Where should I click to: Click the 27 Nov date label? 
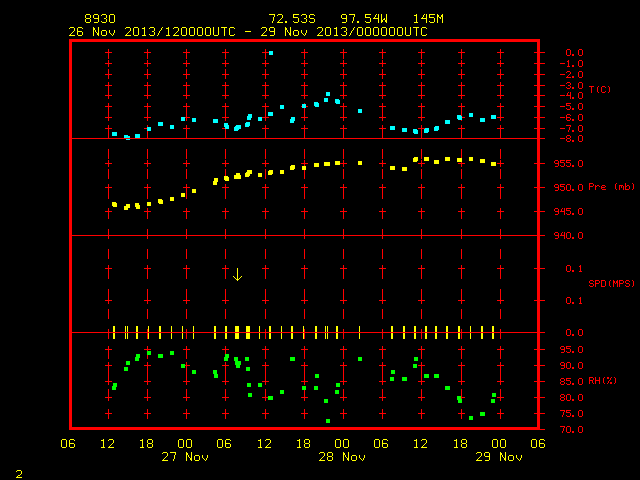(x=185, y=457)
